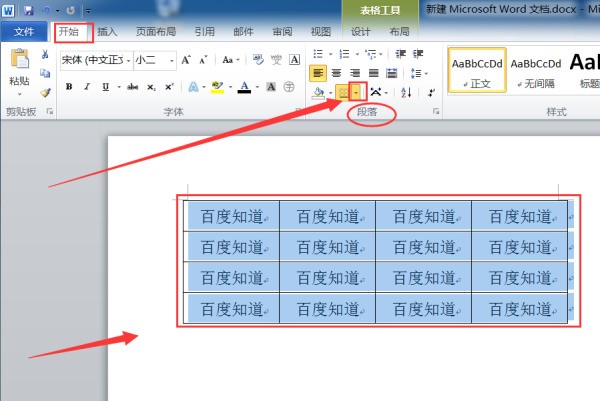Click the Cut scissors icon
The height and width of the screenshot is (401, 600).
coord(45,54)
